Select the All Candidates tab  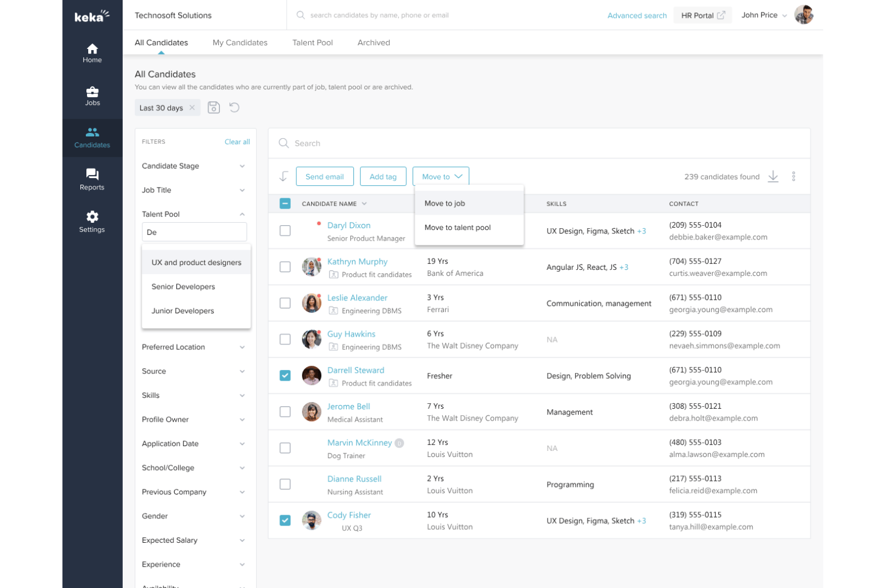tap(161, 42)
